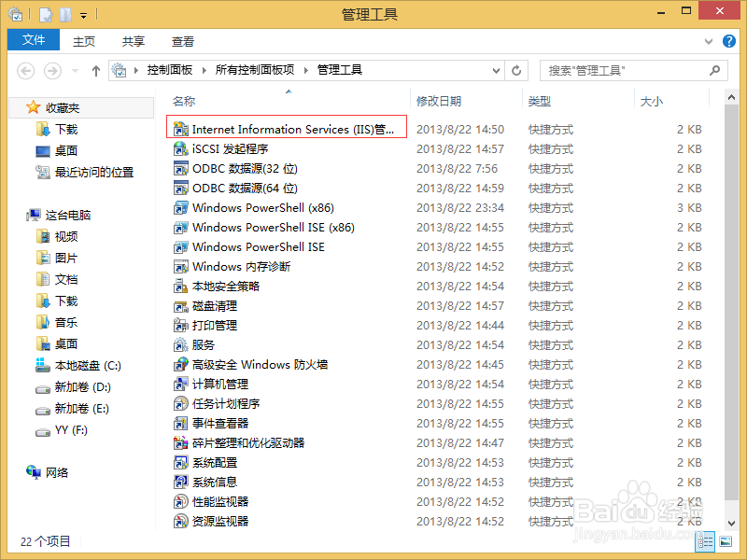This screenshot has height=560, width=747.
Task: Open the 主页 ribbon tab
Action: (84, 41)
